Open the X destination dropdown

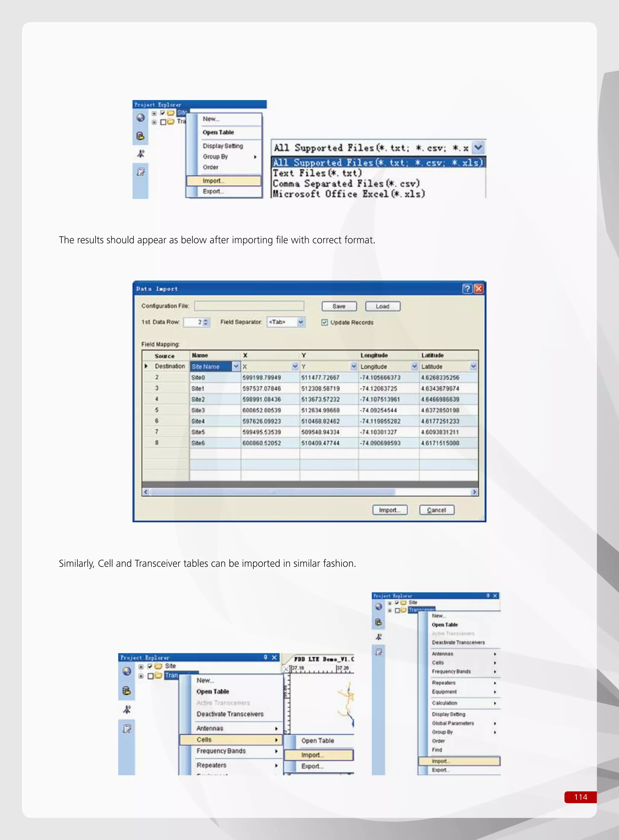tap(295, 366)
